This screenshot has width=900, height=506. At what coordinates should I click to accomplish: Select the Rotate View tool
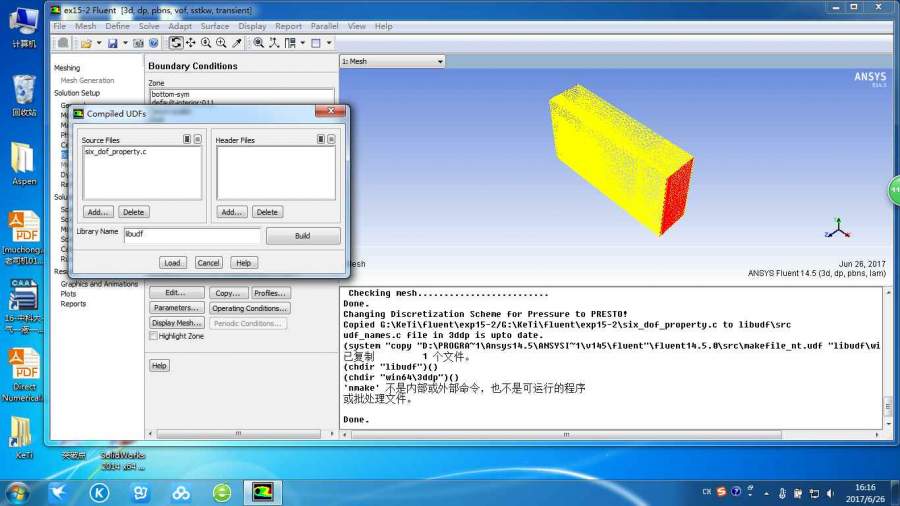tap(176, 43)
